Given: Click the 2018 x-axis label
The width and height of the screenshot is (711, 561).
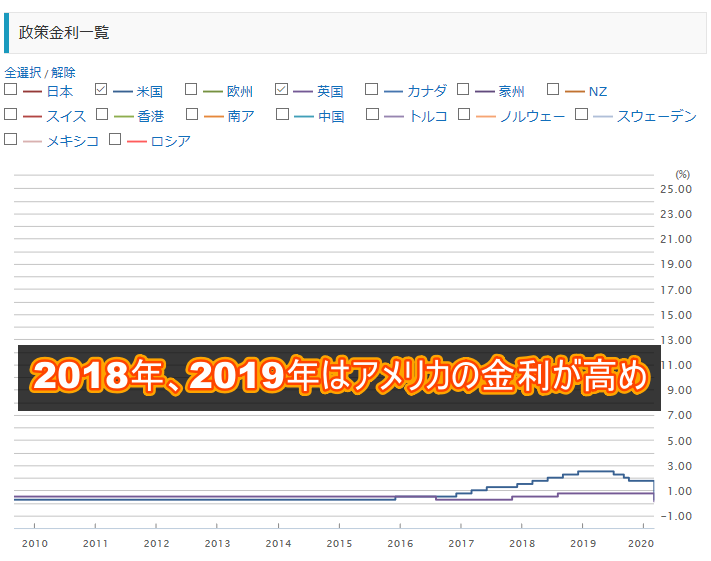Looking at the screenshot, I should [522, 543].
